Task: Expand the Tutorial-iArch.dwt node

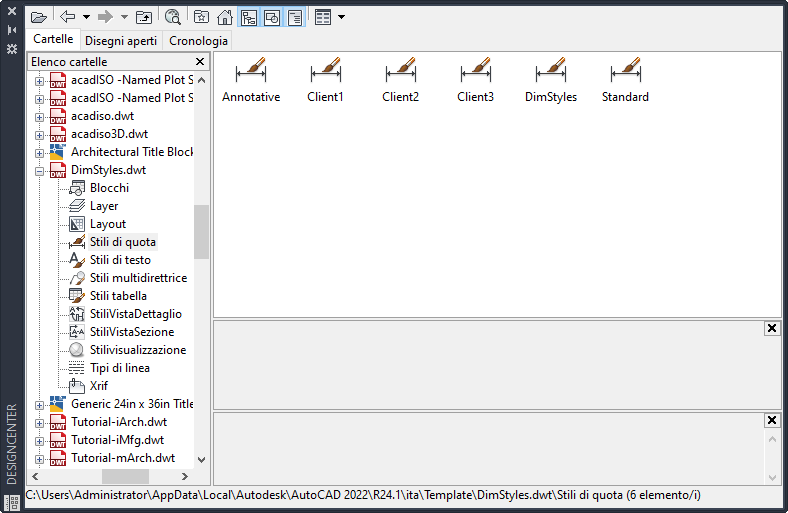Action: pyautogui.click(x=39, y=423)
